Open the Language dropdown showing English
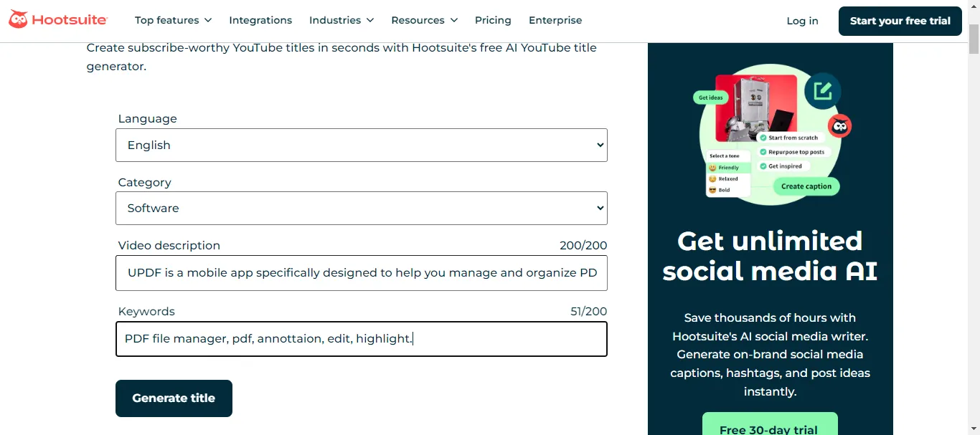 [x=361, y=145]
